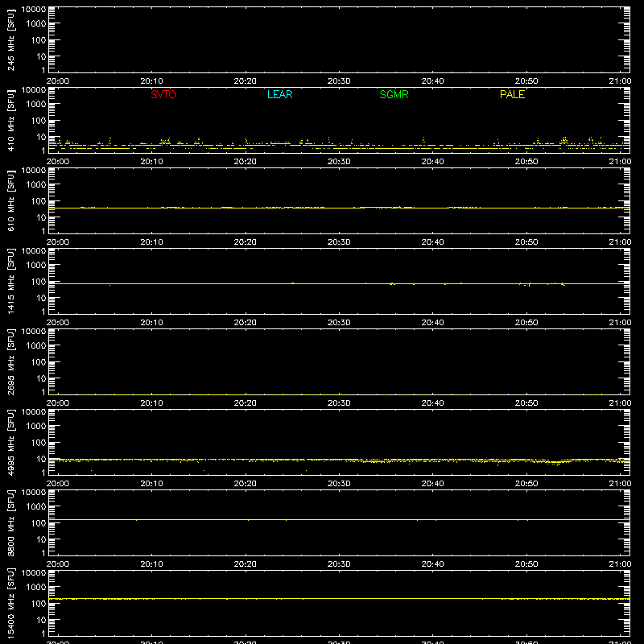This screenshot has height=644, width=644.
Task: Click the 410 MHz [SFU] axis title
Action: click(x=10, y=120)
